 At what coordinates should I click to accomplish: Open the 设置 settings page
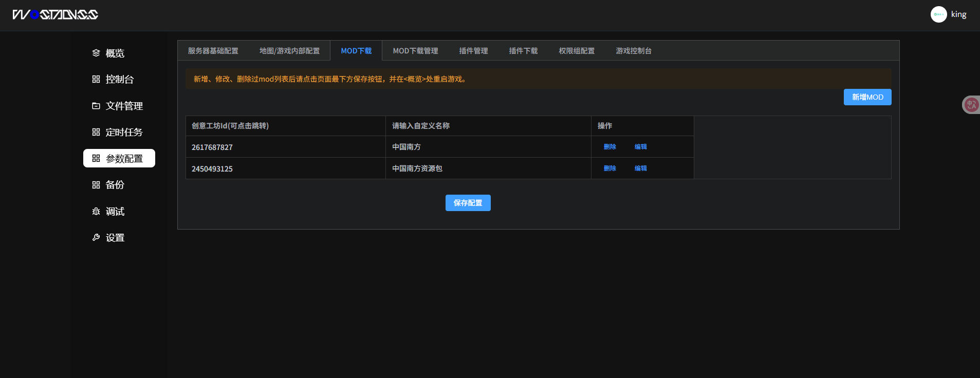click(119, 237)
